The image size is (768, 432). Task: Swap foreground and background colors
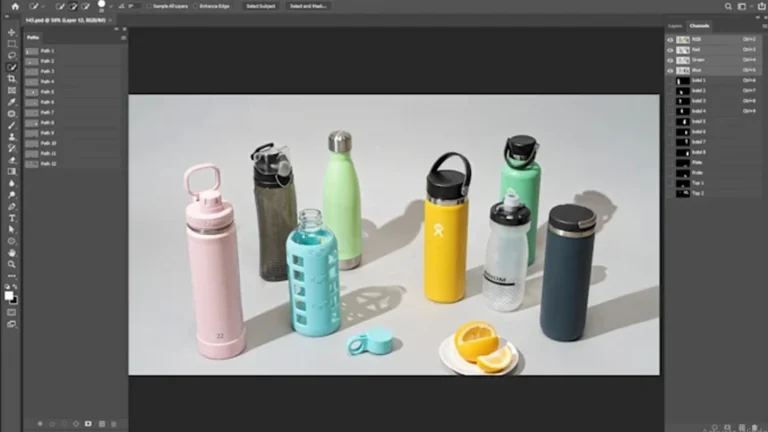pos(16,287)
